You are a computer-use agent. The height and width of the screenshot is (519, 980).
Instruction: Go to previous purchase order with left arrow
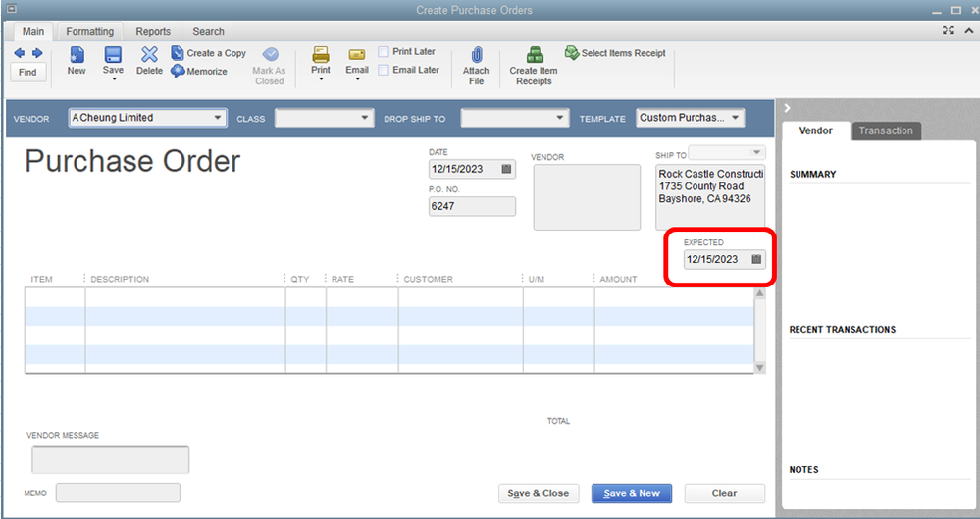[20, 53]
